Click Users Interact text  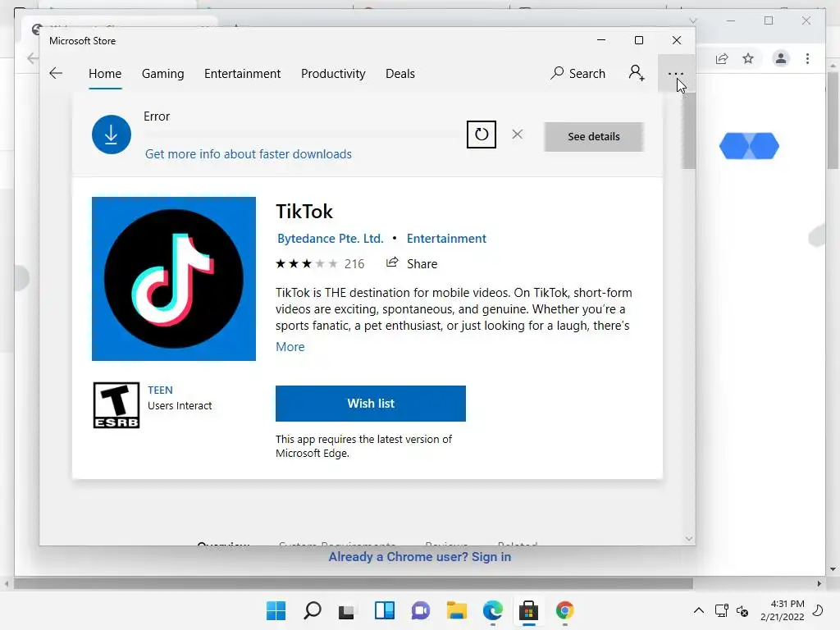click(x=180, y=405)
